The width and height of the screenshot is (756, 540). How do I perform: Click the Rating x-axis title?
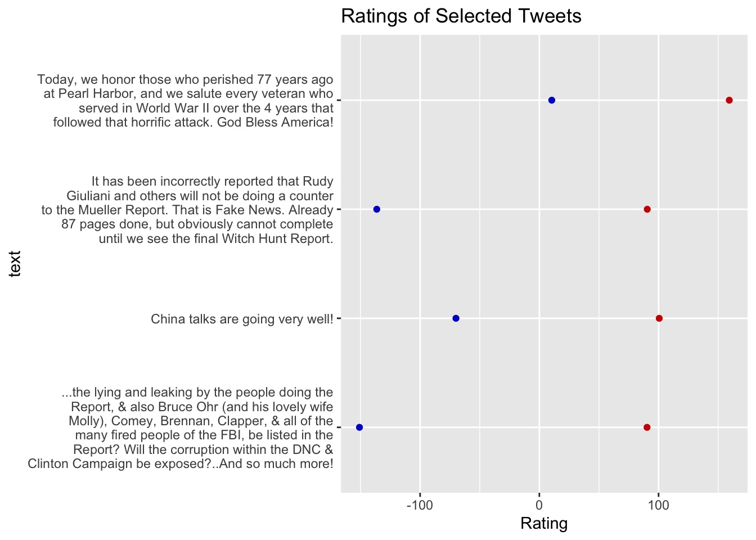pyautogui.click(x=544, y=524)
